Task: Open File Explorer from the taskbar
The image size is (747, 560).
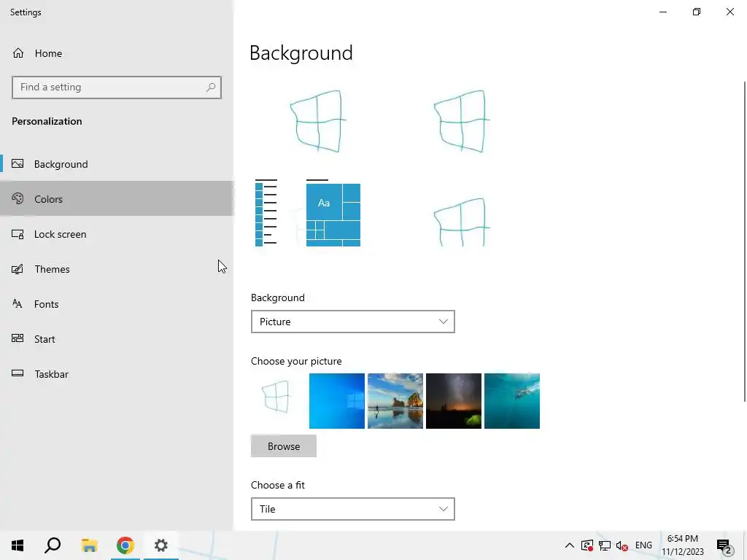Action: [89, 545]
